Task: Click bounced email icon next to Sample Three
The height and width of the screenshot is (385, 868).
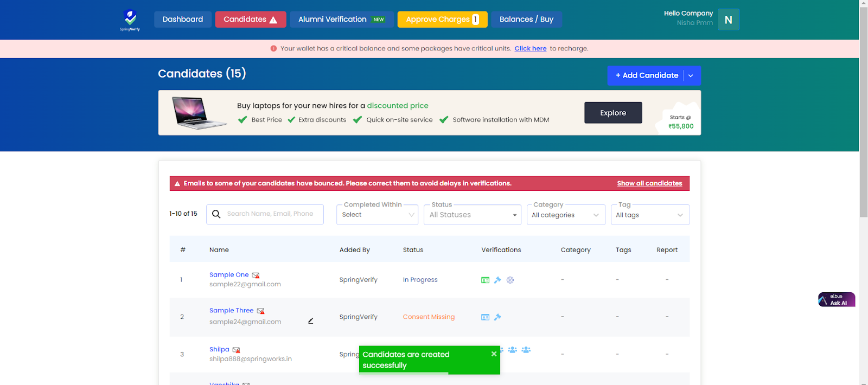Action: (260, 311)
